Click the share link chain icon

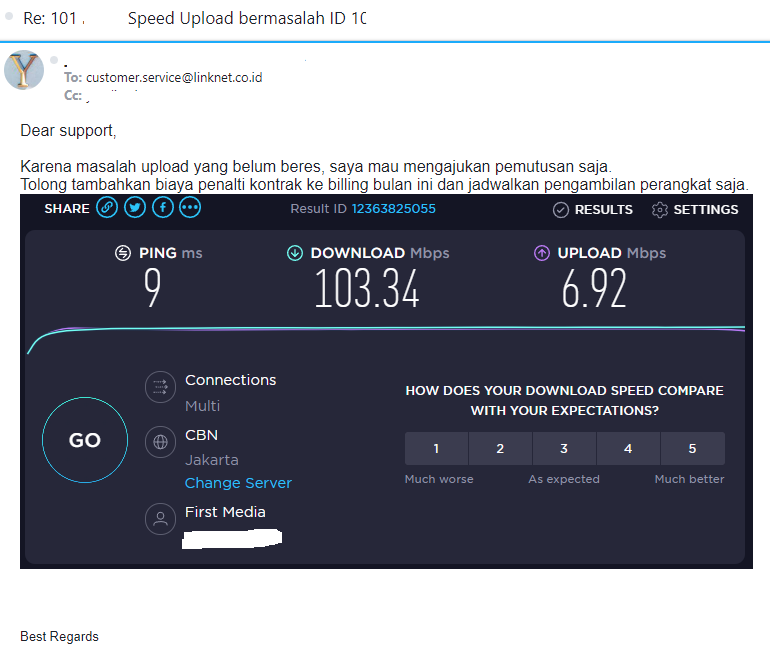click(x=107, y=208)
